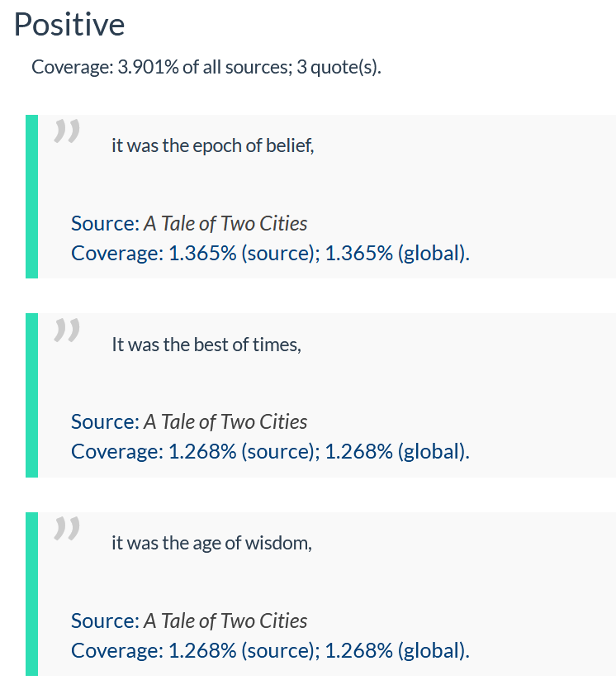Select the quote 'it was the epoch of belief,'
This screenshot has height=680, width=616.
coord(213,145)
